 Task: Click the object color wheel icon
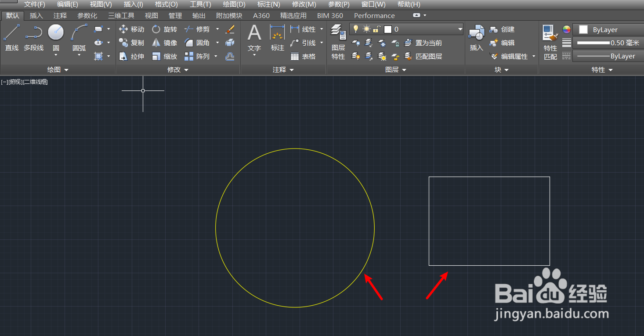(567, 30)
